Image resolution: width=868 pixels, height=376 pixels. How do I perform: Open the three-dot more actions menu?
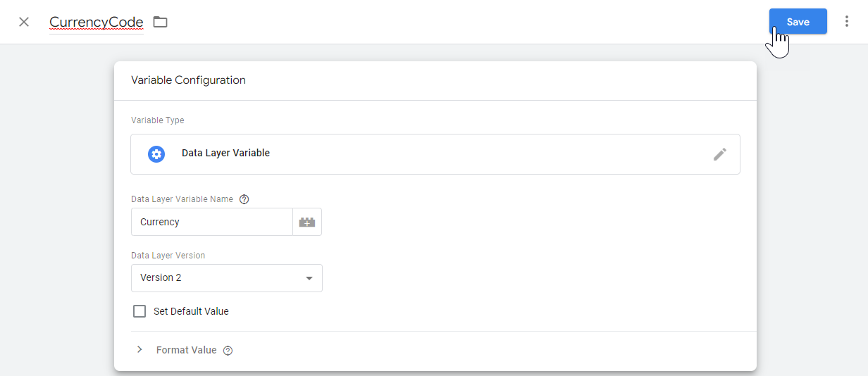point(847,22)
